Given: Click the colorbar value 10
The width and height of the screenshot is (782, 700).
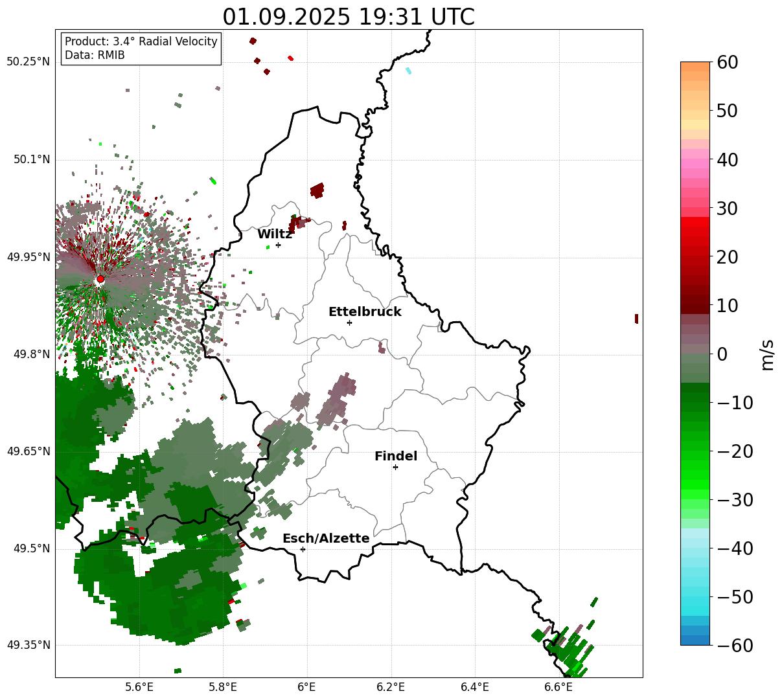Looking at the screenshot, I should (727, 306).
